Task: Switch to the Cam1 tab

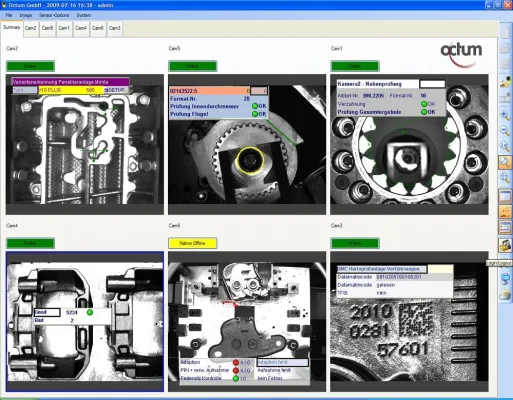Action: (x=64, y=28)
